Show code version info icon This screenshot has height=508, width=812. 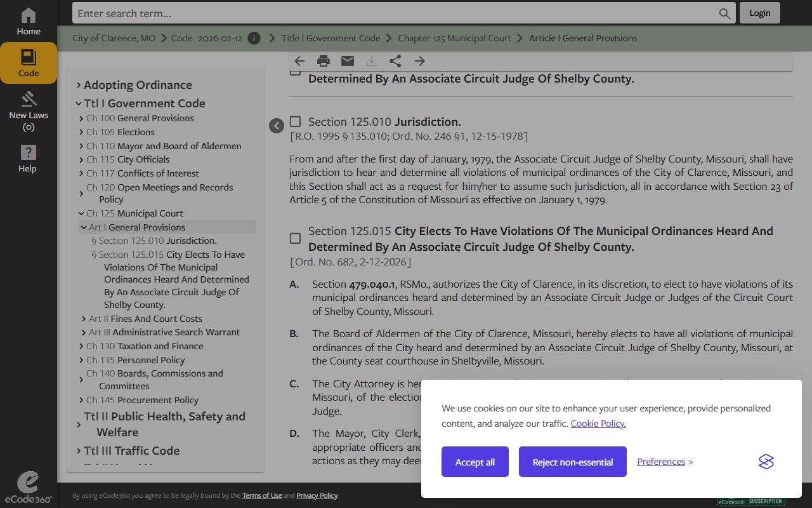click(x=254, y=38)
